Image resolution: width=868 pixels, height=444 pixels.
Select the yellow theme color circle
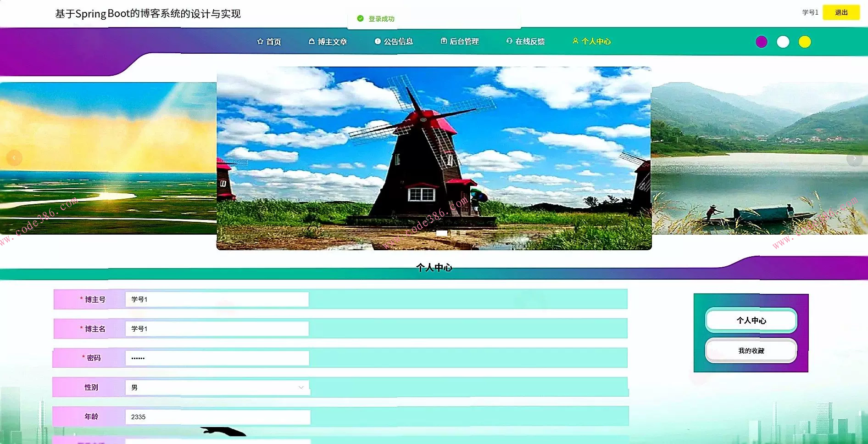tap(805, 41)
